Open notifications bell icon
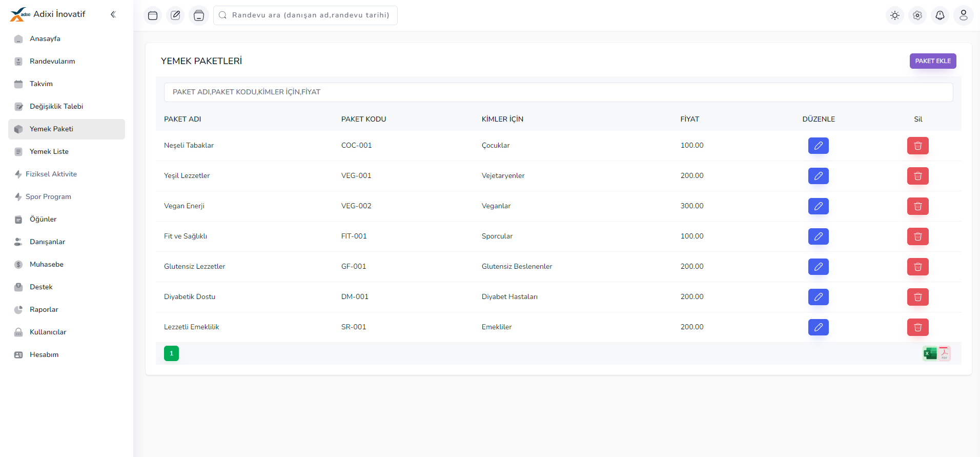This screenshot has width=980, height=457. click(x=940, y=15)
